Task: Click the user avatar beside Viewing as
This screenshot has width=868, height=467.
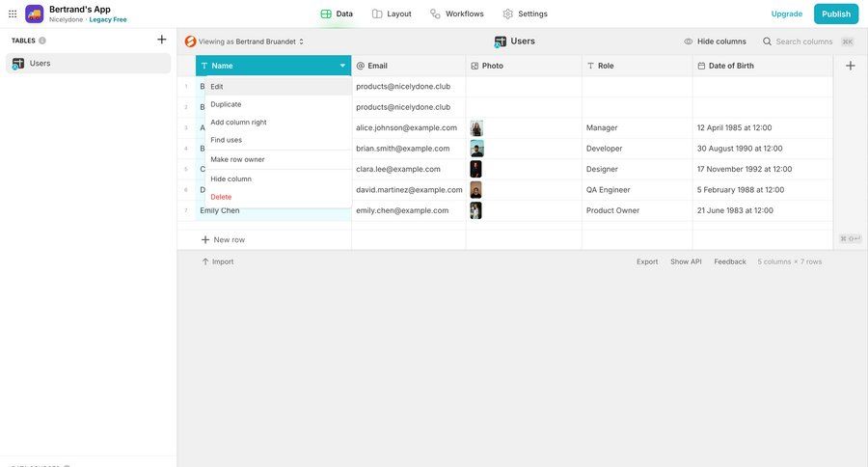Action: point(190,41)
